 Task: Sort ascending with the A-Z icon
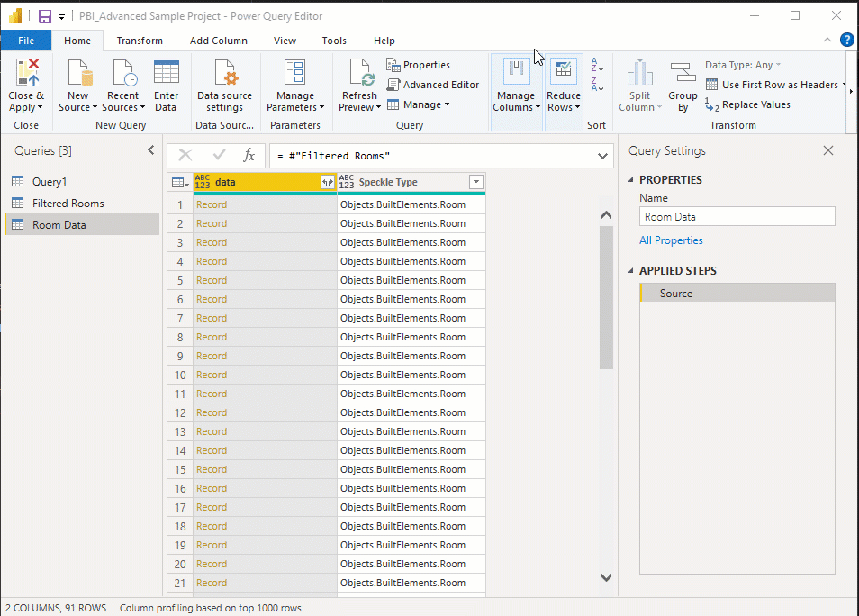point(596,65)
